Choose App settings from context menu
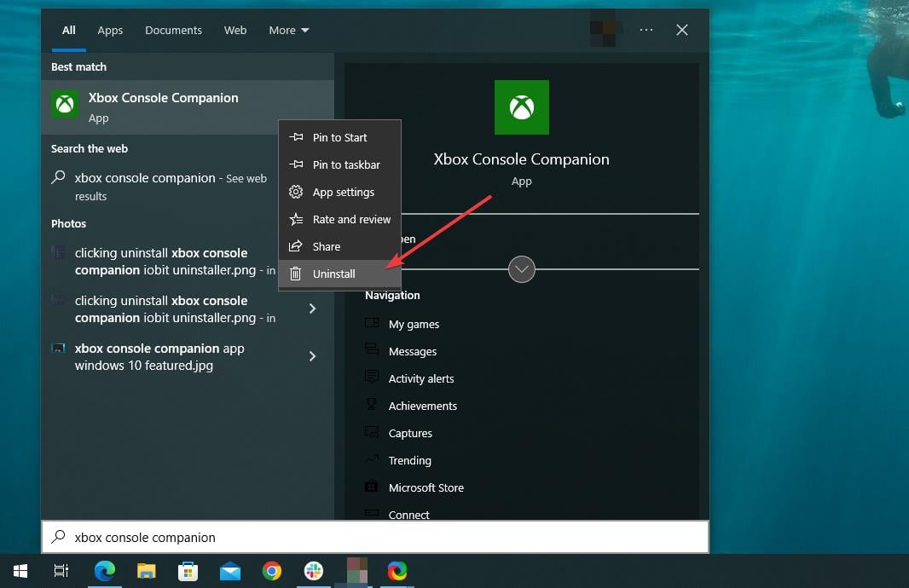Viewport: 909px width, 588px height. [x=339, y=192]
